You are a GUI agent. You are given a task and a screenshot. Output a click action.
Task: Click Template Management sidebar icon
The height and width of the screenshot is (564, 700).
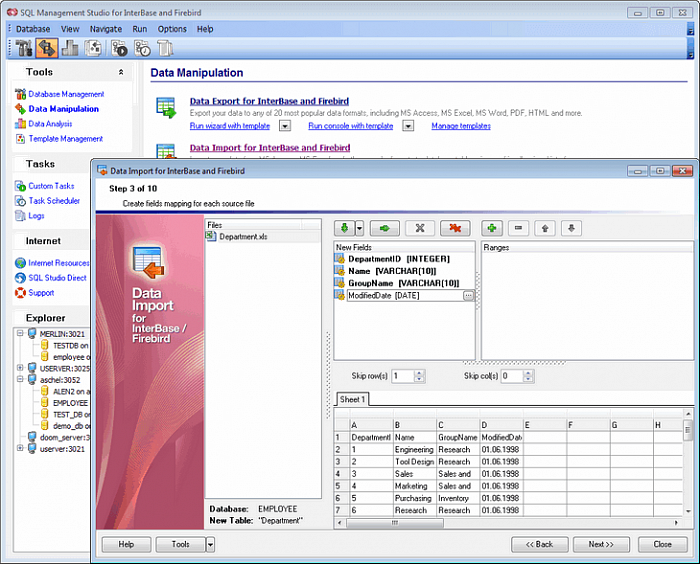click(21, 138)
